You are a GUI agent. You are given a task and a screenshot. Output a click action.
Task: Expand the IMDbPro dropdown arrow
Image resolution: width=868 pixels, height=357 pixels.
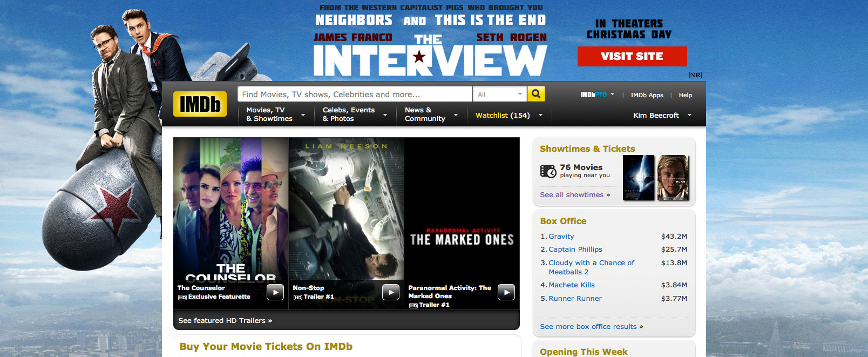(x=613, y=94)
